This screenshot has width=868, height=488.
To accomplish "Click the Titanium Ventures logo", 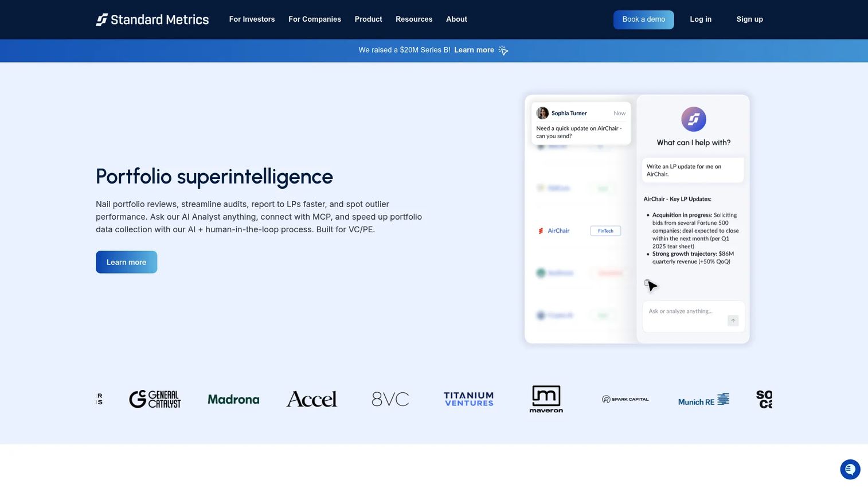I will (x=468, y=399).
